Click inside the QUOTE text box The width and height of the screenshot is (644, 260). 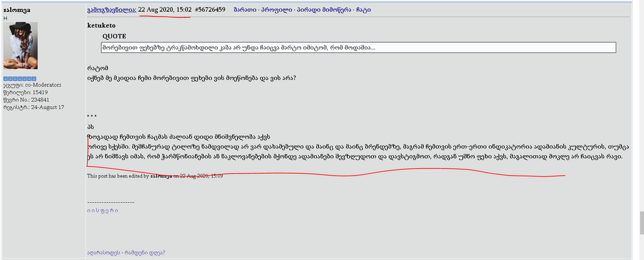(x=358, y=47)
